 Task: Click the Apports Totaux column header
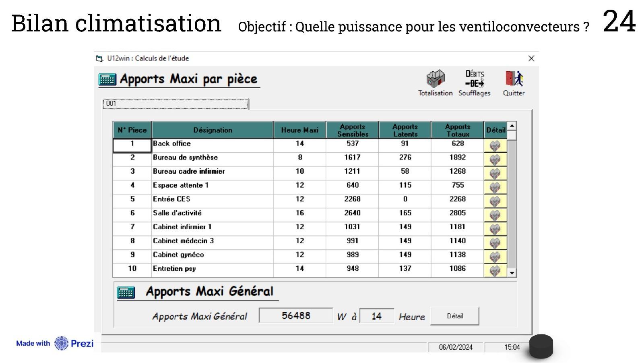(x=458, y=130)
